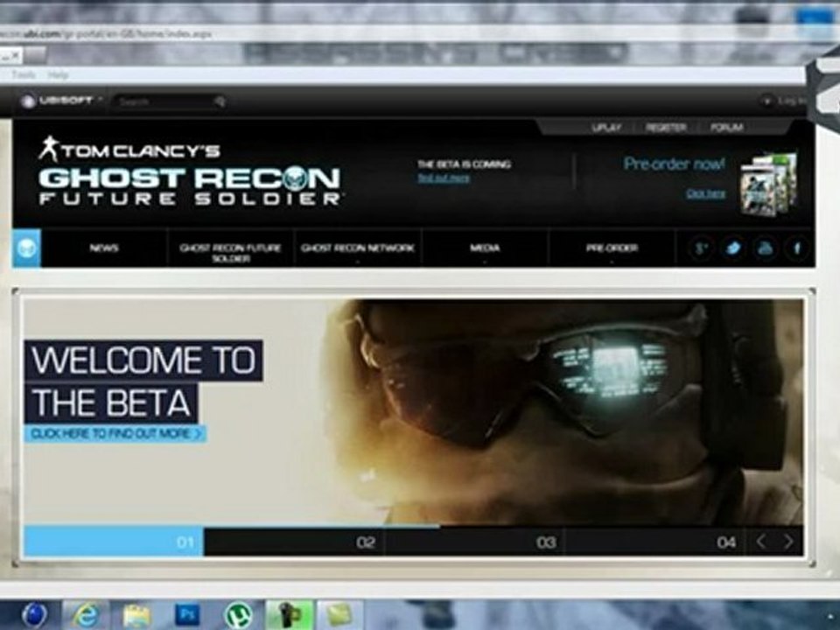The width and height of the screenshot is (840, 630).
Task: Go to the UPLAY link
Action: tap(606, 128)
